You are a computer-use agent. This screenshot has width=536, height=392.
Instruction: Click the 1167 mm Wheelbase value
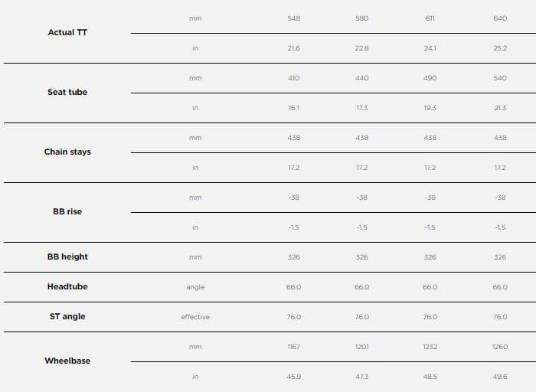click(x=294, y=346)
